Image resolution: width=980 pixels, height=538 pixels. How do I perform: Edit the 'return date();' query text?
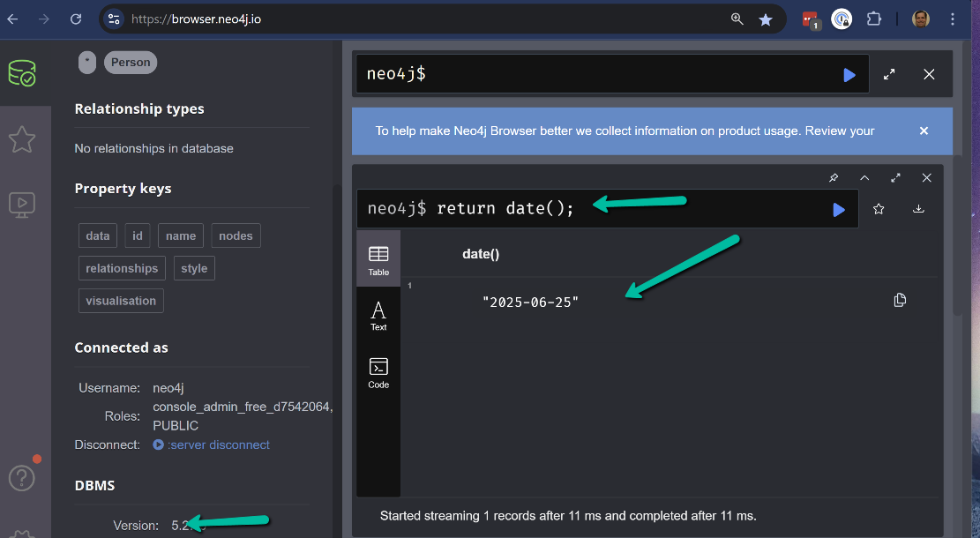point(505,208)
